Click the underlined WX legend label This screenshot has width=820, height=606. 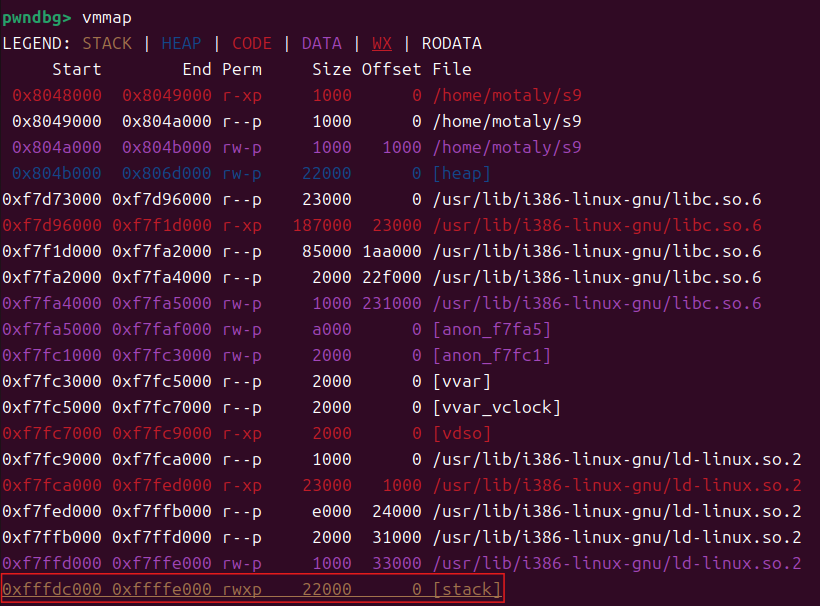pos(382,44)
